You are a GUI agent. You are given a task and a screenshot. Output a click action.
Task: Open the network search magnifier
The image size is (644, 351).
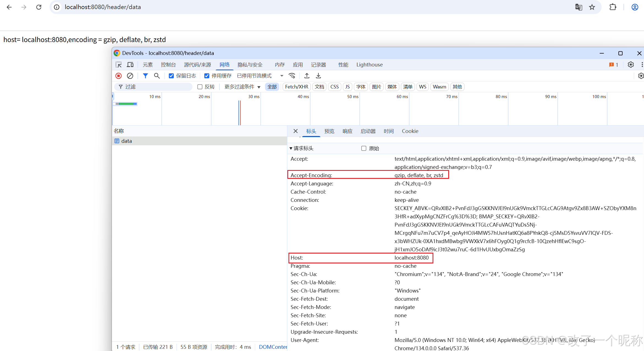(157, 76)
